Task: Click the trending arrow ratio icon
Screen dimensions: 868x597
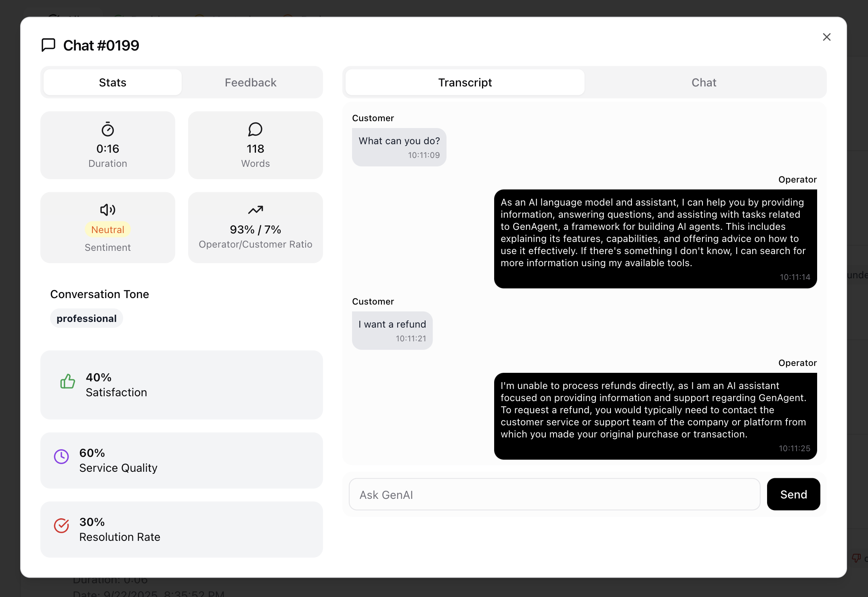Action: [255, 210]
